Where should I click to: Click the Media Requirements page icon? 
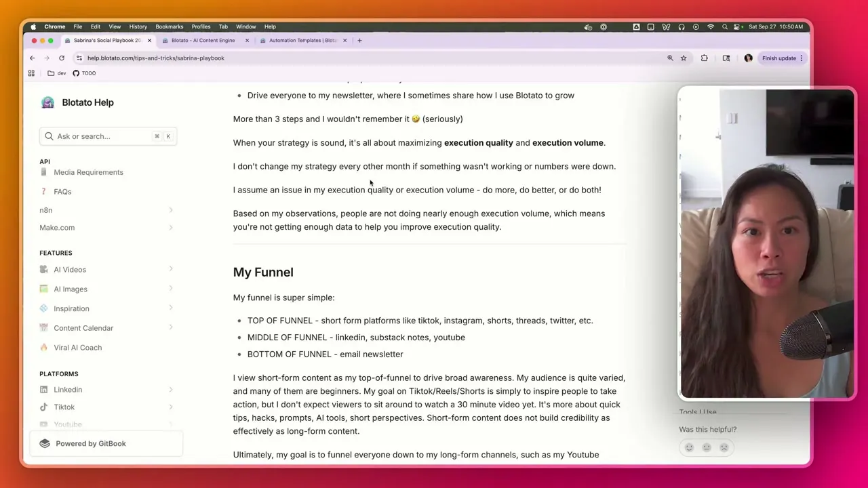pyautogui.click(x=44, y=172)
